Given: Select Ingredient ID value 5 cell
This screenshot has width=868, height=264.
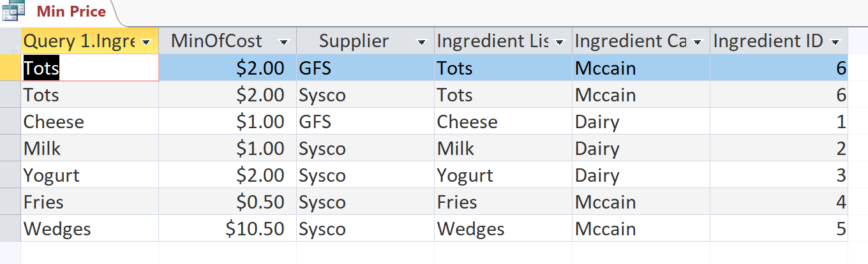Looking at the screenshot, I should [779, 228].
